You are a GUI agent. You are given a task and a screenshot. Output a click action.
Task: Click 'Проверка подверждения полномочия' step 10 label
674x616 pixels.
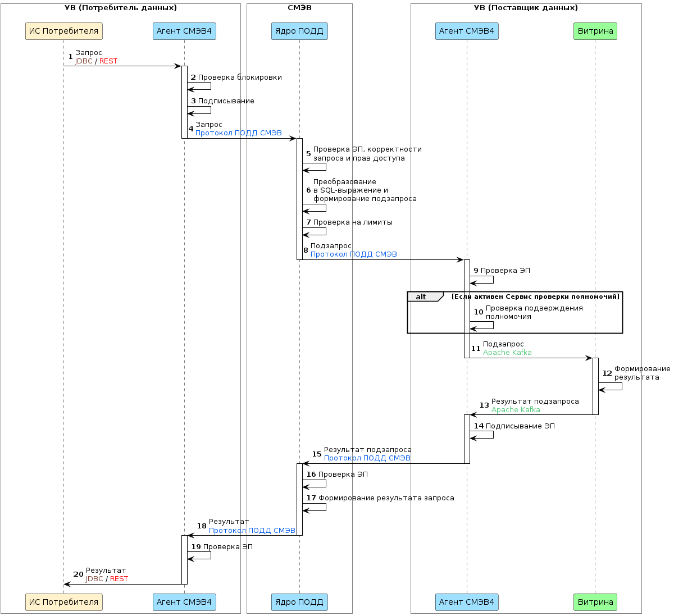(534, 312)
